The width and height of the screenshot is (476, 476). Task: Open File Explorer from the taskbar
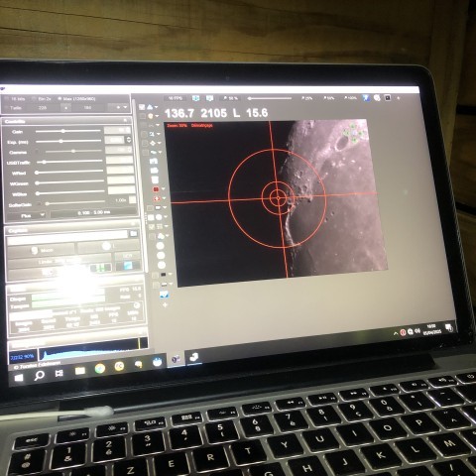point(80,371)
